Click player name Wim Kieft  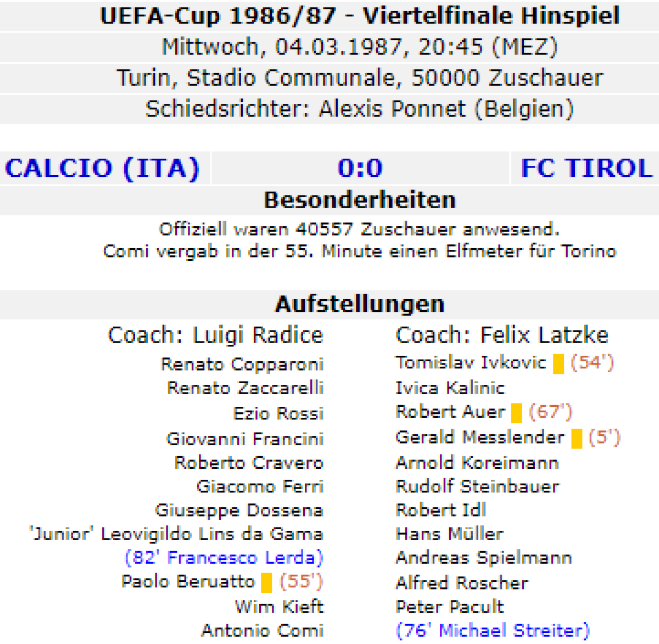click(x=279, y=606)
